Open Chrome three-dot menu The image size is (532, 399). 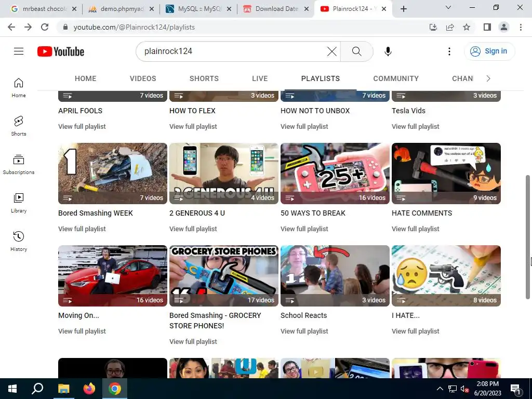point(521,27)
